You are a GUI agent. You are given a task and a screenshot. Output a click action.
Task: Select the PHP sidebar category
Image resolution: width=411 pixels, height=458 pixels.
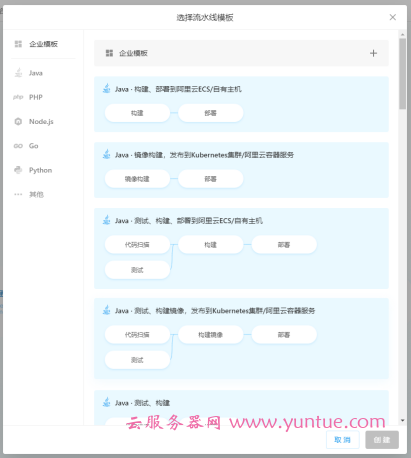click(43, 97)
